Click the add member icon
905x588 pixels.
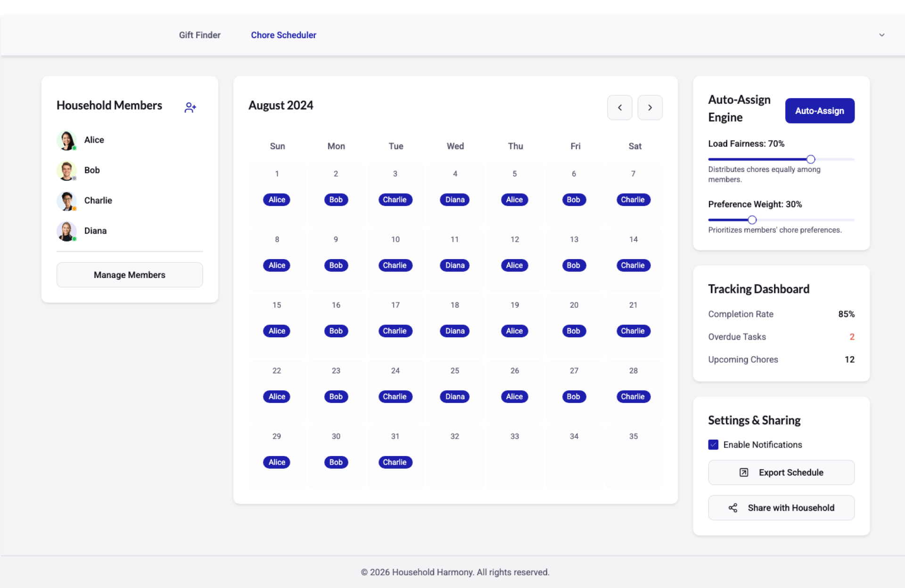point(190,107)
